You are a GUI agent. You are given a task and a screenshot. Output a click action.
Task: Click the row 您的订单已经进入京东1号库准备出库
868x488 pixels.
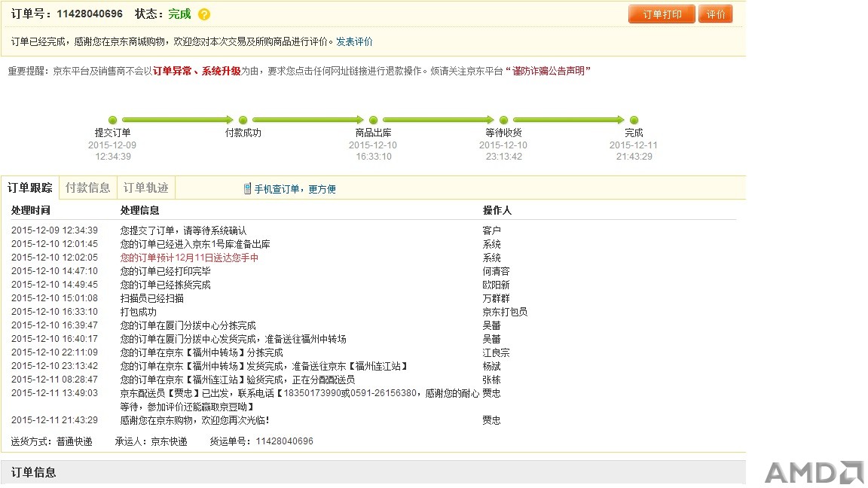coord(195,244)
